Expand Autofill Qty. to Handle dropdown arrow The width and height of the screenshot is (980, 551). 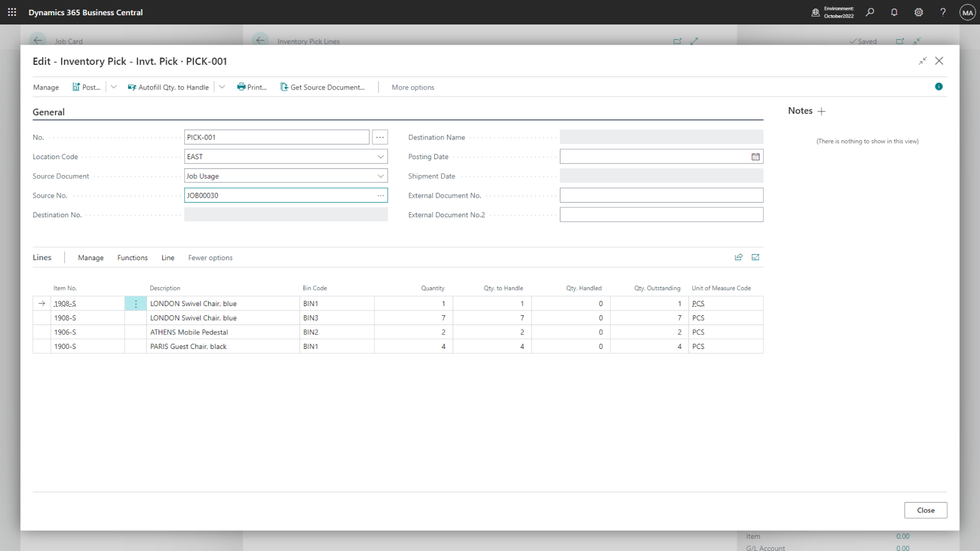(x=222, y=87)
